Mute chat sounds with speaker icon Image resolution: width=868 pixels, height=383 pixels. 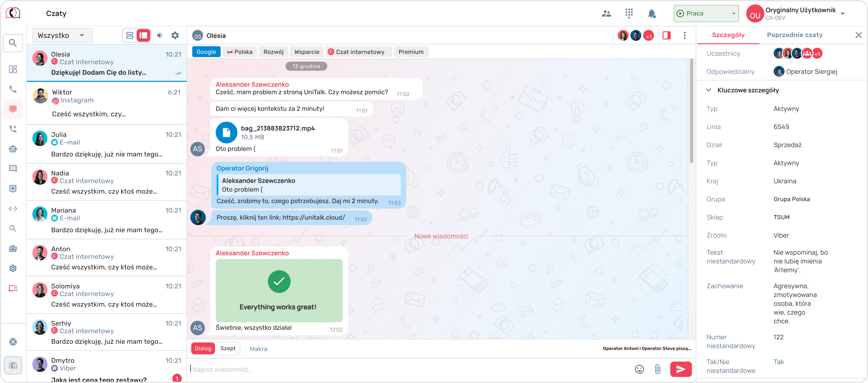pyautogui.click(x=160, y=35)
